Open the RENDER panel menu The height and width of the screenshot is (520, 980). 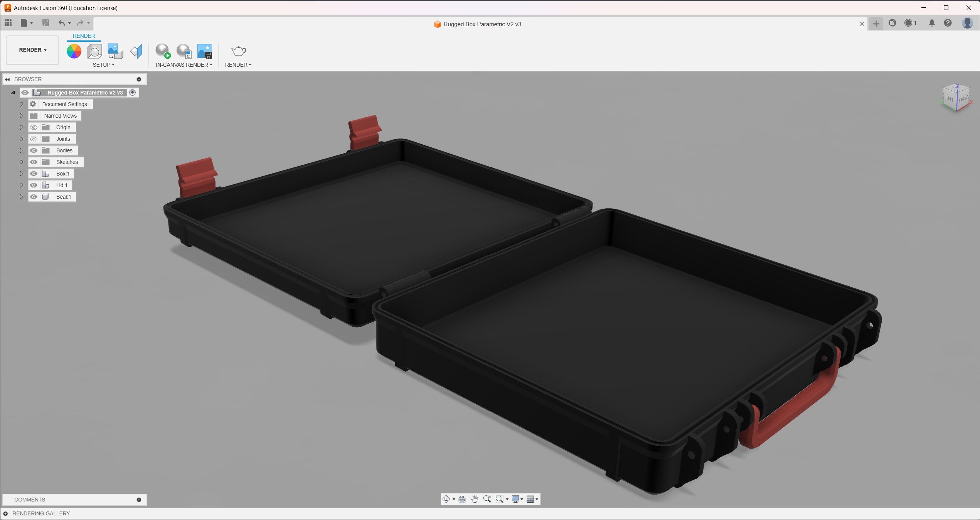pyautogui.click(x=238, y=65)
